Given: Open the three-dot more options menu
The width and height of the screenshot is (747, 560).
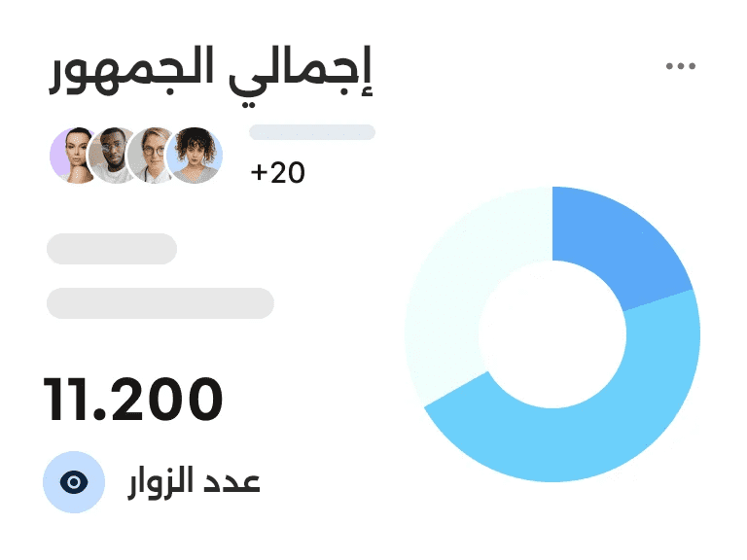Looking at the screenshot, I should tap(681, 66).
